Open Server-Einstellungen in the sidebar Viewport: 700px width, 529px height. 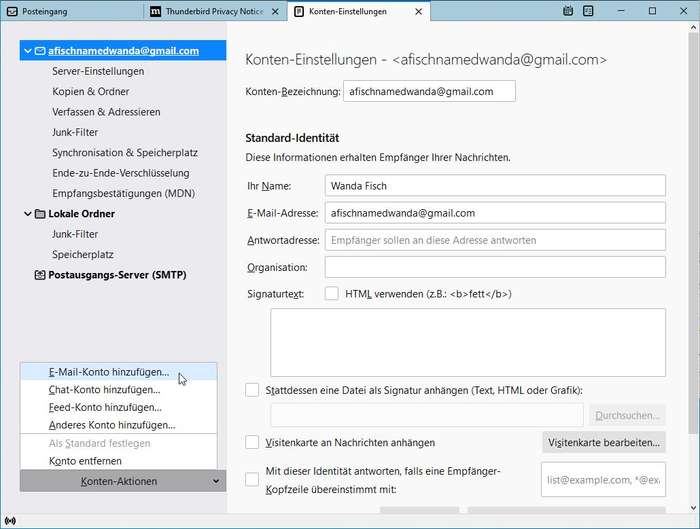point(98,72)
